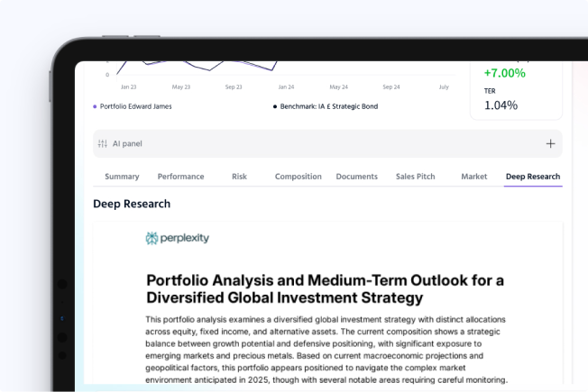The image size is (588, 392).
Task: Click the AI panel label
Action: pyautogui.click(x=127, y=143)
